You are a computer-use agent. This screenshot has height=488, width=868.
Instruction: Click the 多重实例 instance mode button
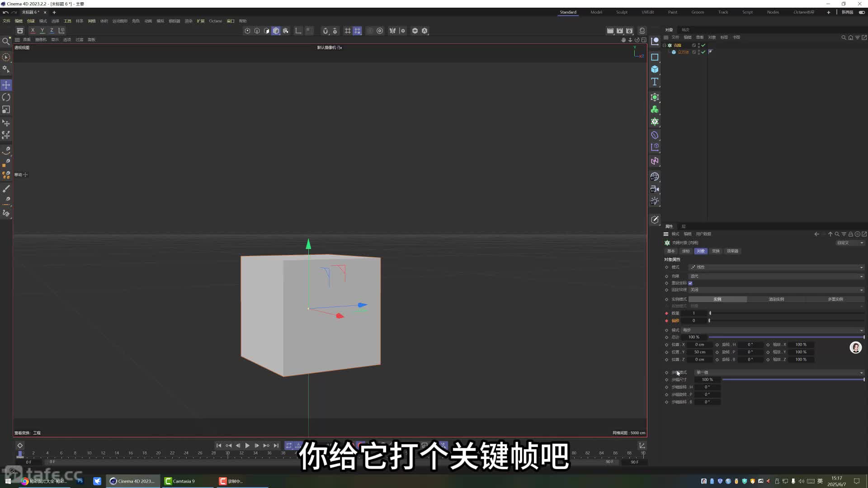[835, 299]
